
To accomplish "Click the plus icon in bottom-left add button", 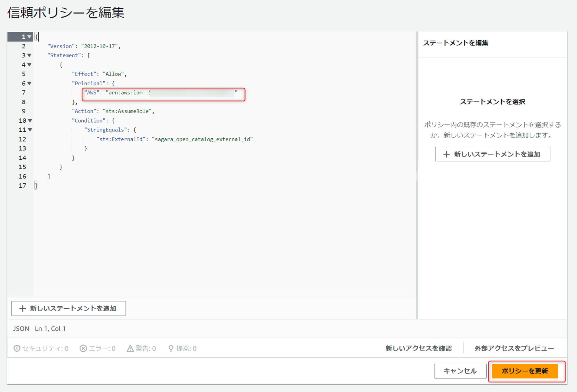I will [23, 308].
